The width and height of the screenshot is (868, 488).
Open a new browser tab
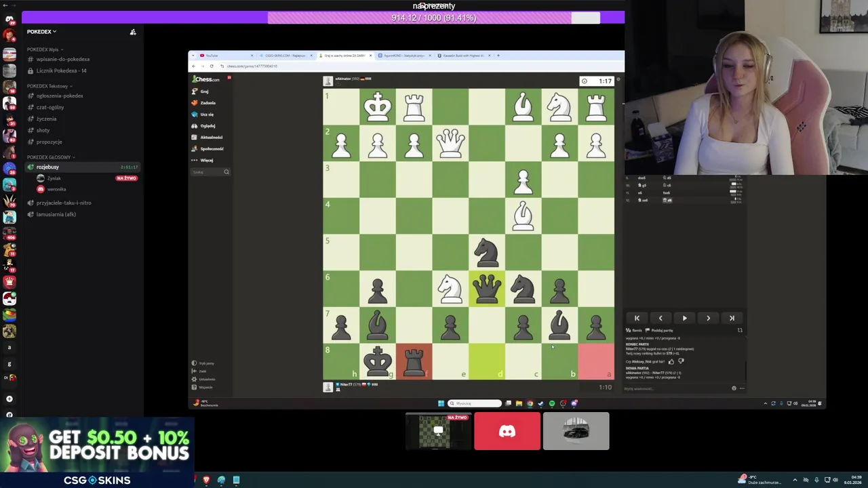[x=498, y=56]
